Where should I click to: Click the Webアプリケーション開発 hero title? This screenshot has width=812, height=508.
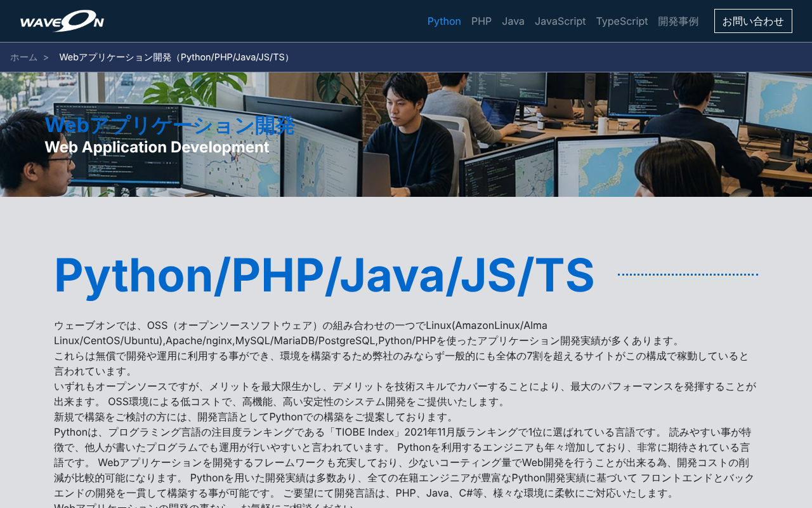coord(170,125)
